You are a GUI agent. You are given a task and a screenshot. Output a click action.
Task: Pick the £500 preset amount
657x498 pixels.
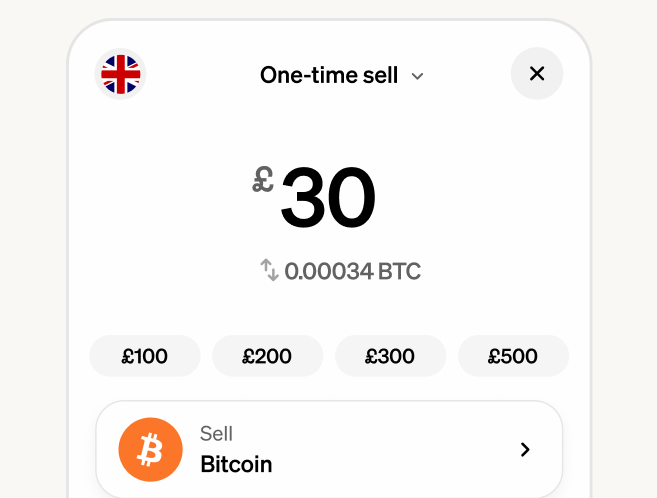pyautogui.click(x=513, y=356)
